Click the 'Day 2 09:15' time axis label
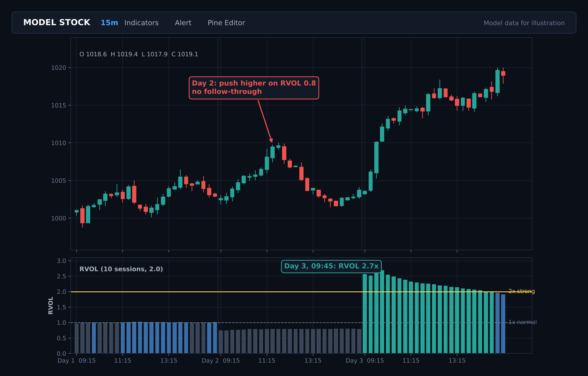This screenshot has width=588, height=376. click(220, 361)
